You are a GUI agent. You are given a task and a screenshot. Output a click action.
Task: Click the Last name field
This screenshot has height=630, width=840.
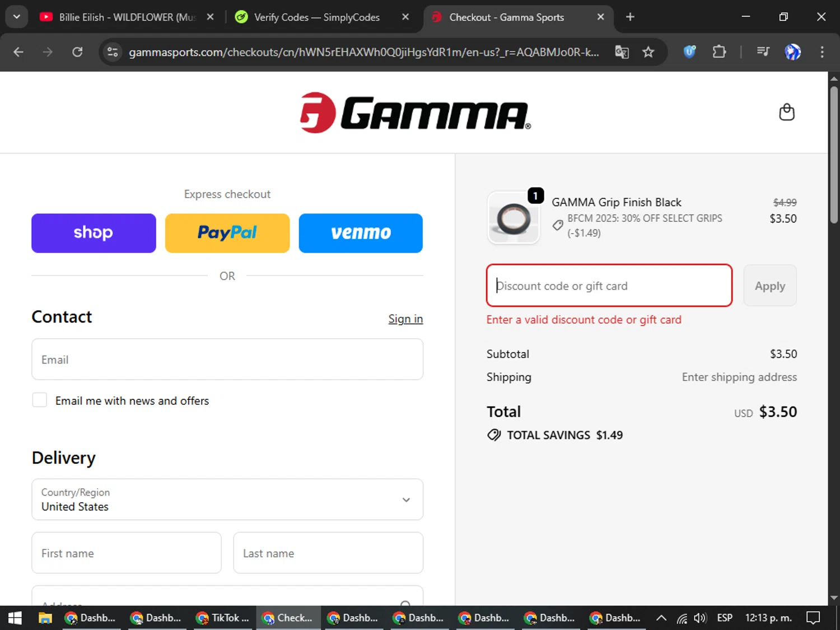pos(328,553)
